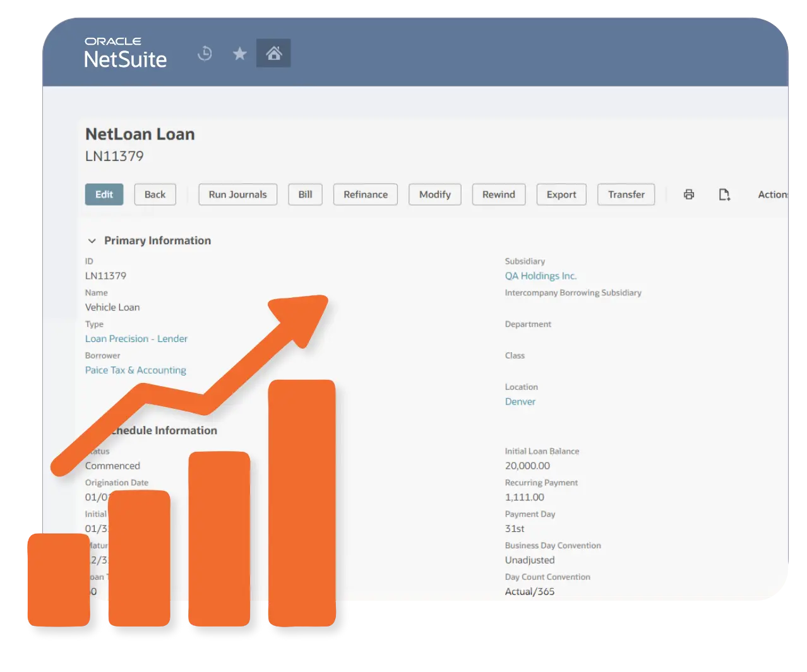807x672 pixels.
Task: Click the Oracle NetSuite logo
Action: (x=126, y=52)
